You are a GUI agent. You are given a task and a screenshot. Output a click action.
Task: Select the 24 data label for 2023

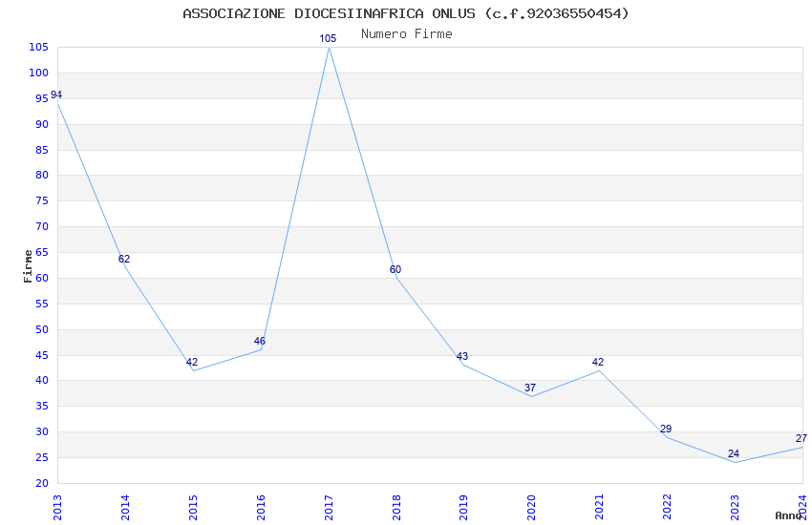[x=734, y=453]
